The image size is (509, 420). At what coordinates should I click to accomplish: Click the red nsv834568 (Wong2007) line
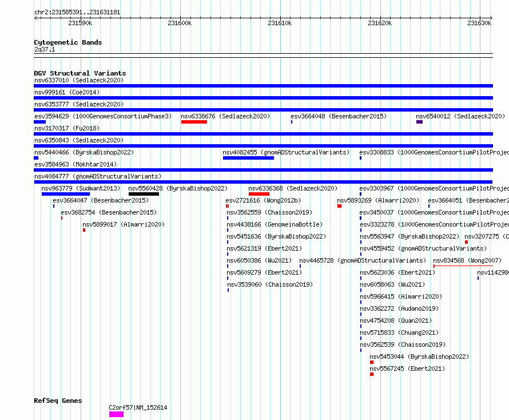pyautogui.click(x=463, y=266)
